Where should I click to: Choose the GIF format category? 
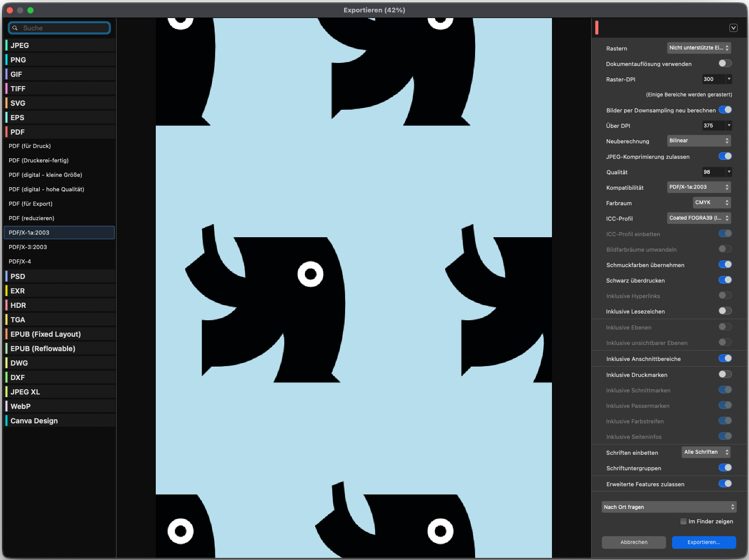[x=60, y=74]
